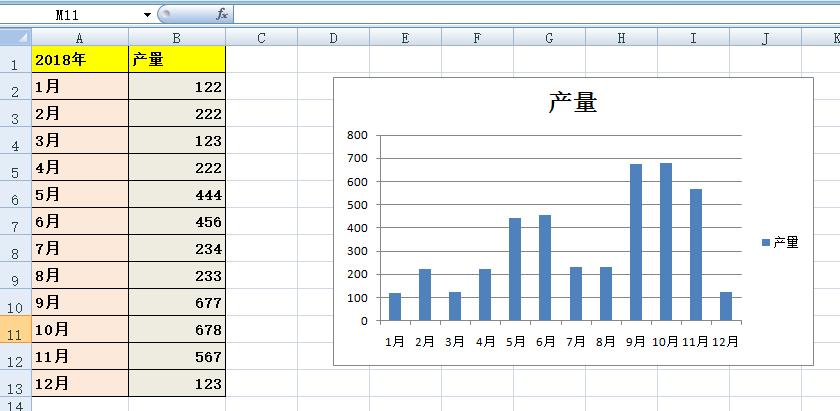Click the 9月 bar in chart
This screenshot has width=840, height=411.
[636, 242]
